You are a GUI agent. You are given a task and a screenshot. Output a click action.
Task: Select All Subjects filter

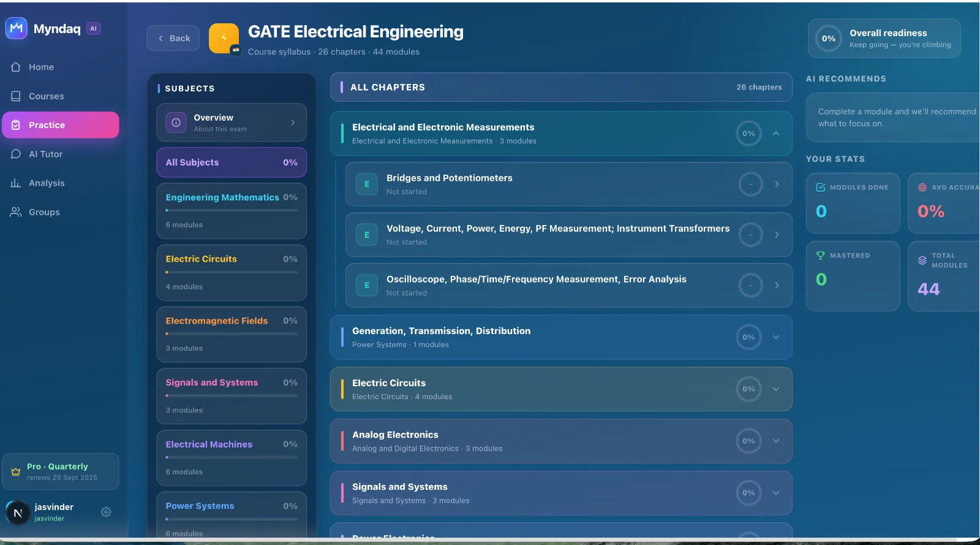point(232,162)
